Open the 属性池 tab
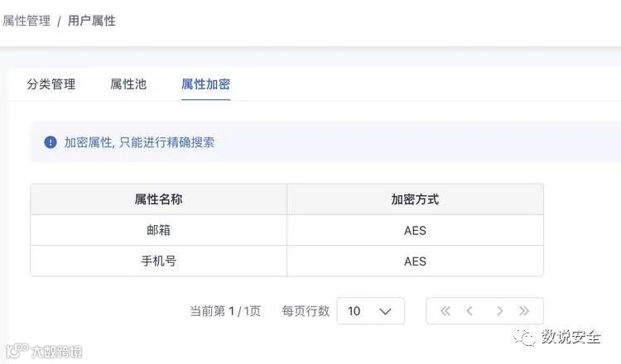621x364 pixels. 128,84
